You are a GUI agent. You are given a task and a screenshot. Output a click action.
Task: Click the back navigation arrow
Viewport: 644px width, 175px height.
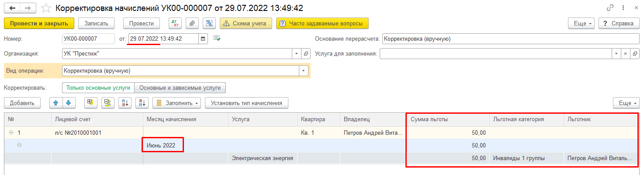pos(12,8)
